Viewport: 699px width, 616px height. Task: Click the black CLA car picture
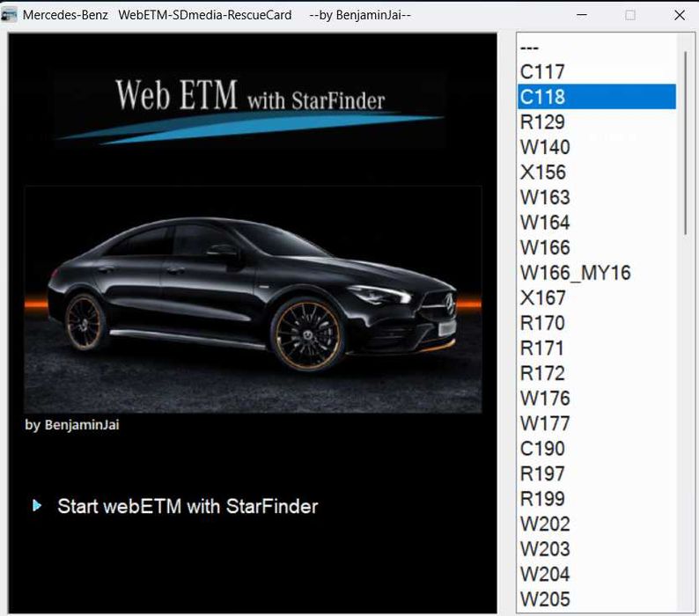click(x=253, y=299)
